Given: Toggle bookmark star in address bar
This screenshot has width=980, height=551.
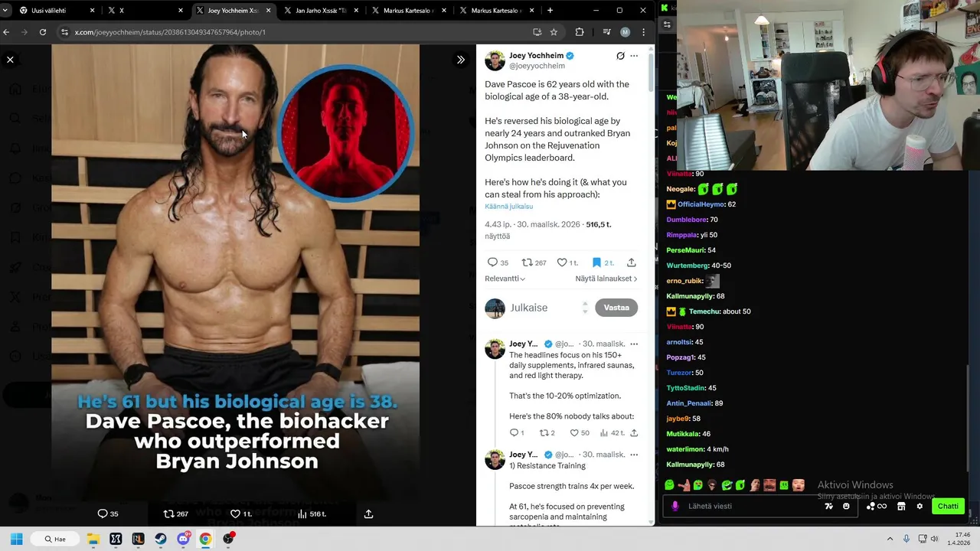Looking at the screenshot, I should pyautogui.click(x=554, y=32).
